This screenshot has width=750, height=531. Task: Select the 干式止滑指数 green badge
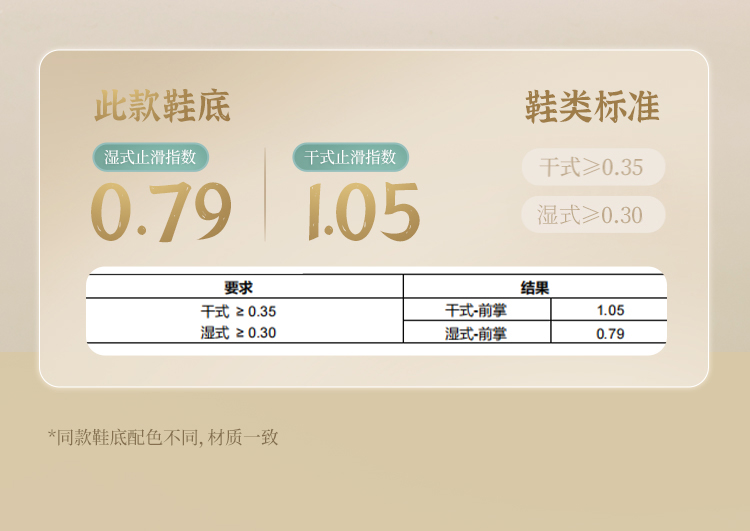(350, 157)
